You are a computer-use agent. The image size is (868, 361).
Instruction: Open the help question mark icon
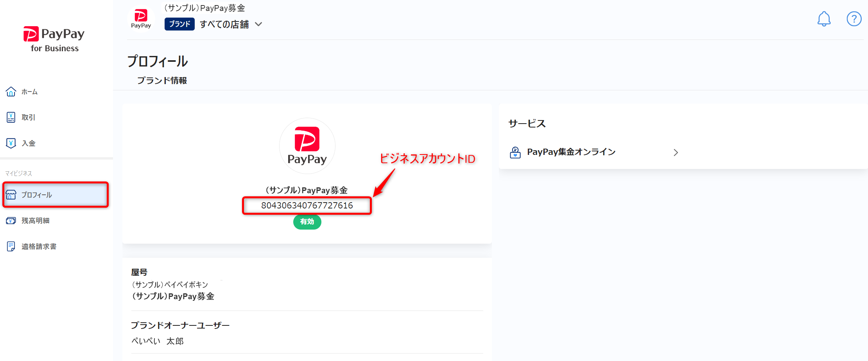pyautogui.click(x=854, y=19)
